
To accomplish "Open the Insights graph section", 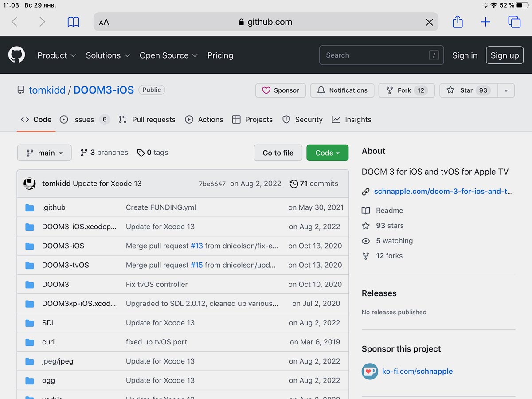I will click(352, 119).
